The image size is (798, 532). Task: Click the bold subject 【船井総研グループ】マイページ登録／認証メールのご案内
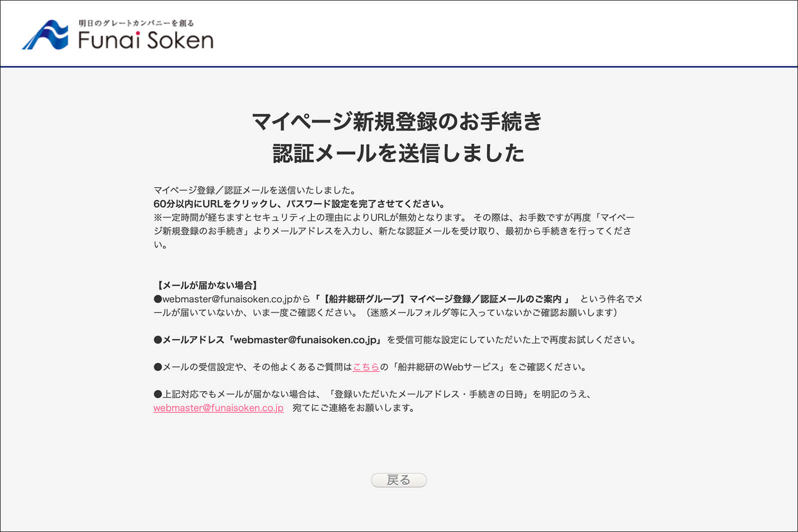(x=442, y=299)
